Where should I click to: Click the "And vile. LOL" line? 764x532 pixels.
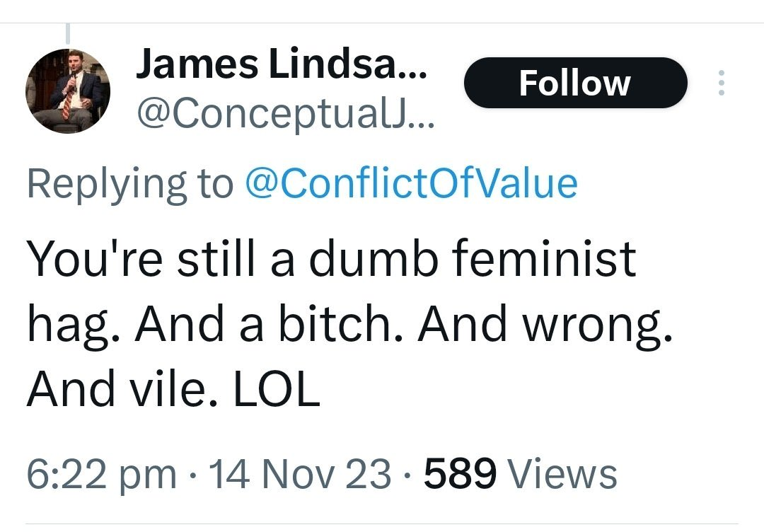click(173, 391)
